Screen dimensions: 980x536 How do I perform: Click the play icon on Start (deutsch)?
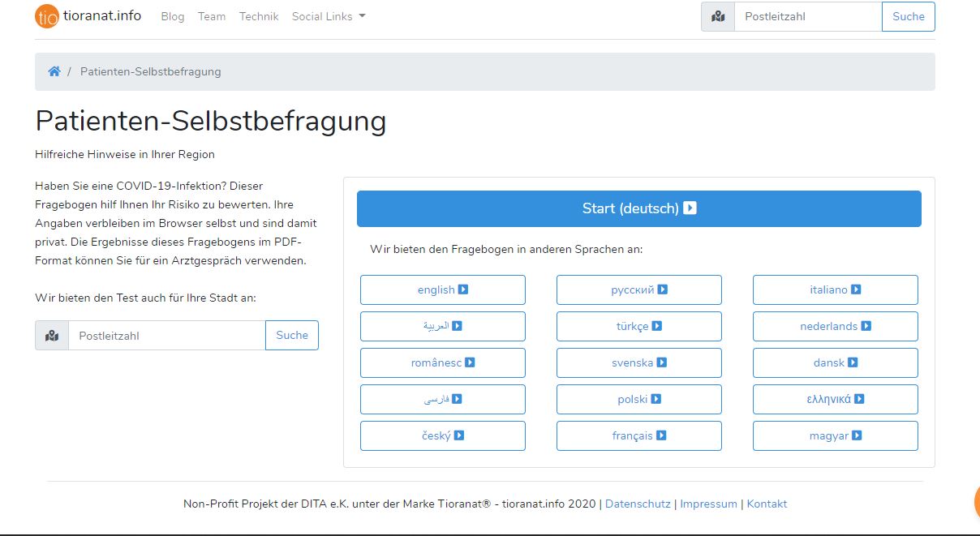[690, 208]
